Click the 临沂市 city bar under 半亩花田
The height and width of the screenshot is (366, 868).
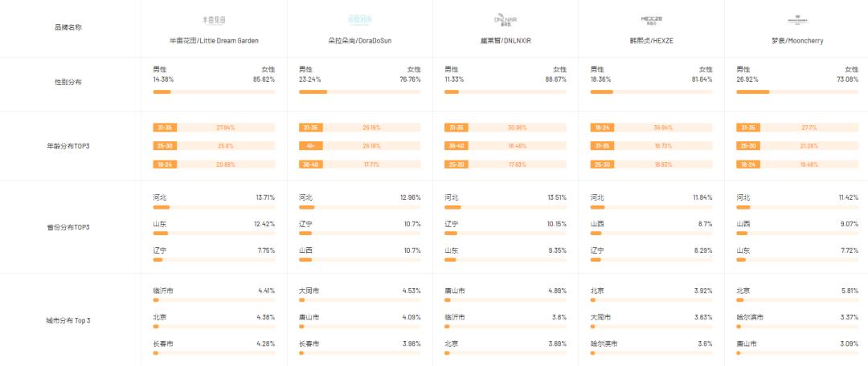(x=214, y=300)
